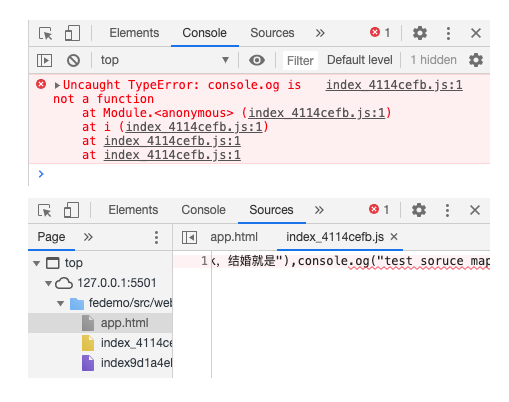Expand the Uncaught TypeError stack trace arrow
509x402 pixels.
coord(57,85)
